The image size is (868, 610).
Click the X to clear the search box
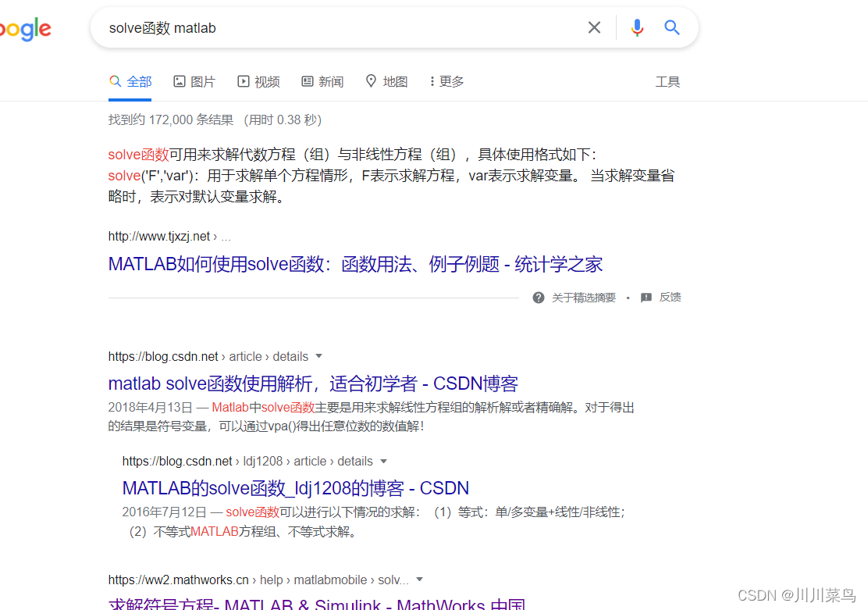tap(594, 27)
